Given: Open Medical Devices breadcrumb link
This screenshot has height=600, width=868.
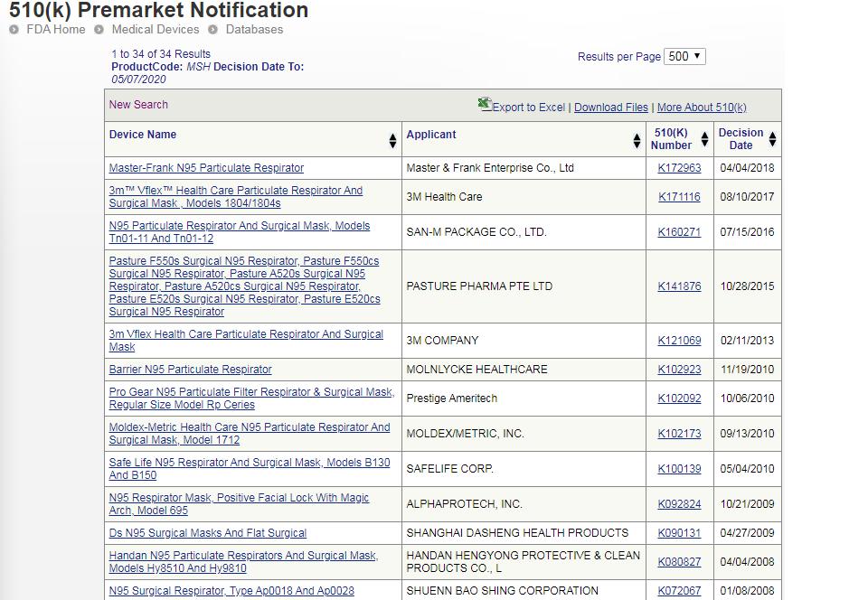Looking at the screenshot, I should [x=155, y=29].
